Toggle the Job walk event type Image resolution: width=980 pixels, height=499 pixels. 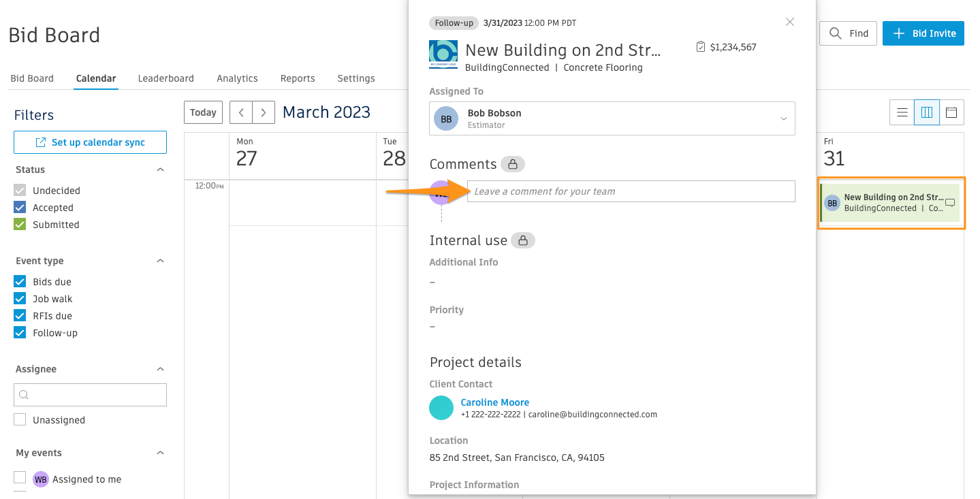[20, 299]
